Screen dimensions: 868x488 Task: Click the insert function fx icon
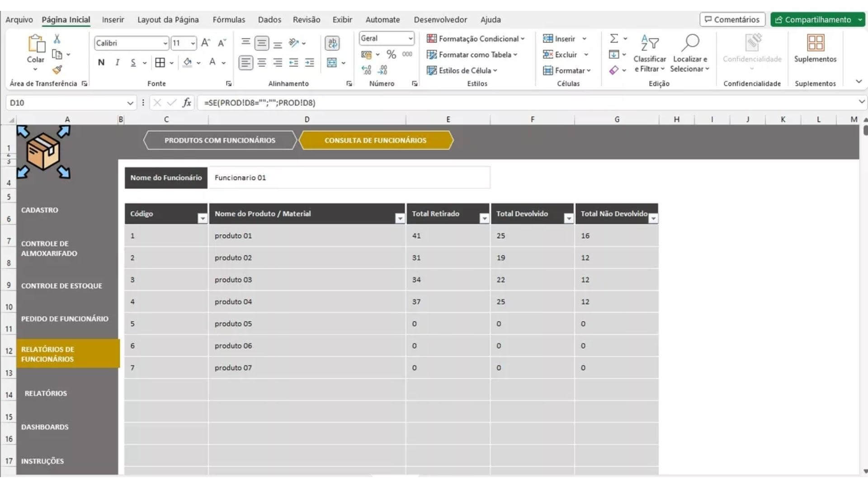click(x=187, y=103)
